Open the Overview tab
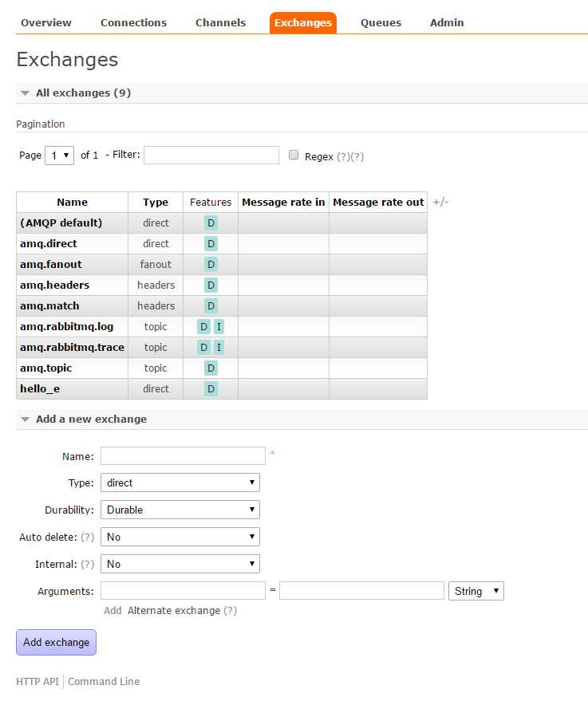This screenshot has width=588, height=701. click(x=46, y=23)
